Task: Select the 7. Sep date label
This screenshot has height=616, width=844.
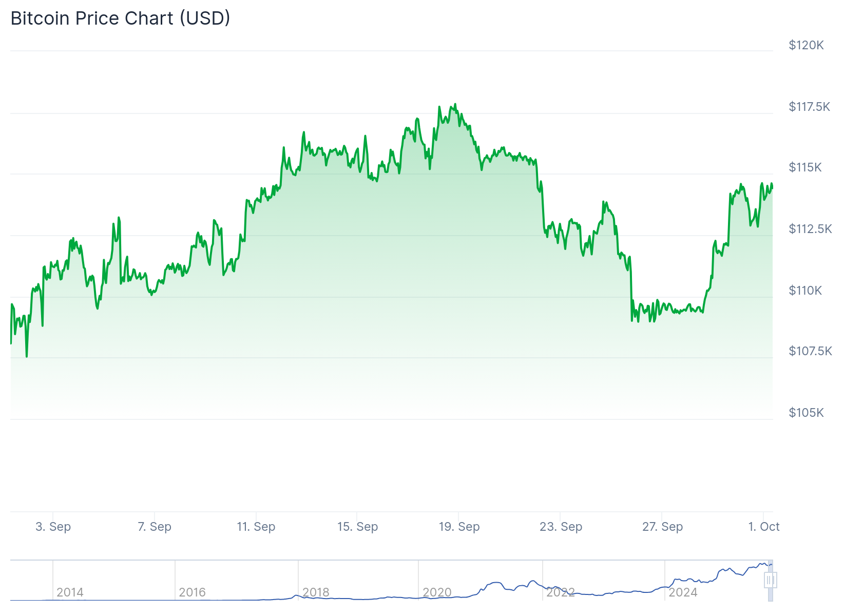Action: [x=155, y=527]
